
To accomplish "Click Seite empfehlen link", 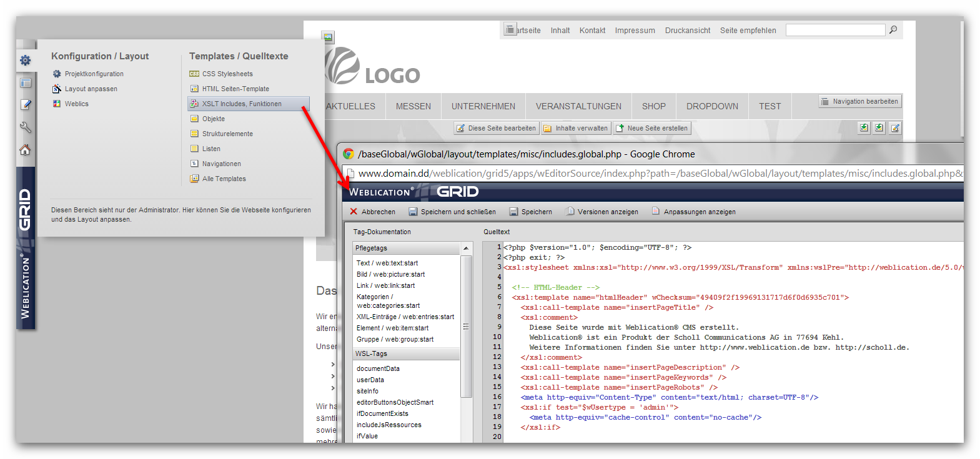I will (748, 30).
